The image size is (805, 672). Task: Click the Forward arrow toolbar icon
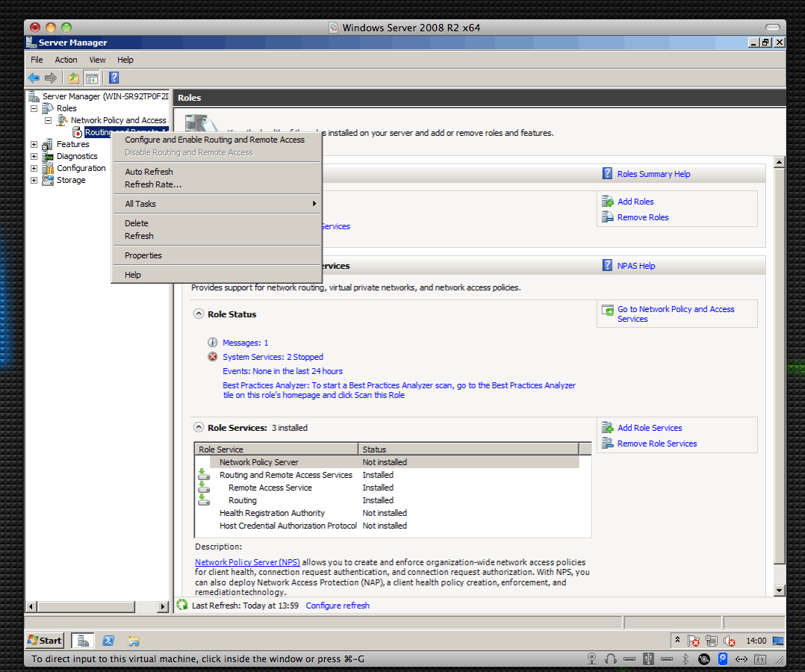point(50,78)
